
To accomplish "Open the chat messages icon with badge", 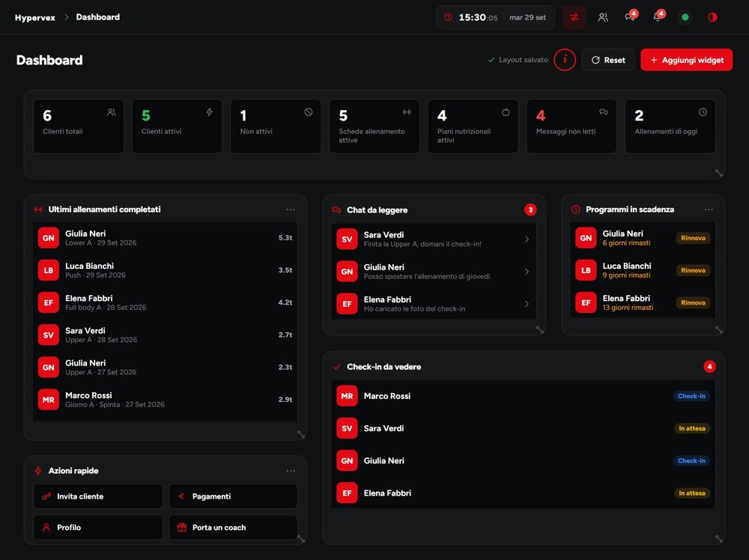I will pyautogui.click(x=630, y=17).
